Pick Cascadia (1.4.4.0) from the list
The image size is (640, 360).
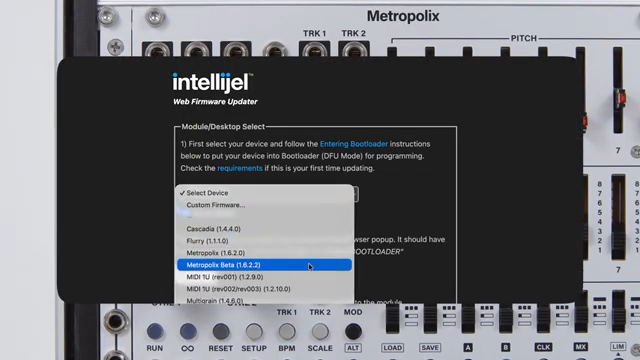(x=264, y=229)
